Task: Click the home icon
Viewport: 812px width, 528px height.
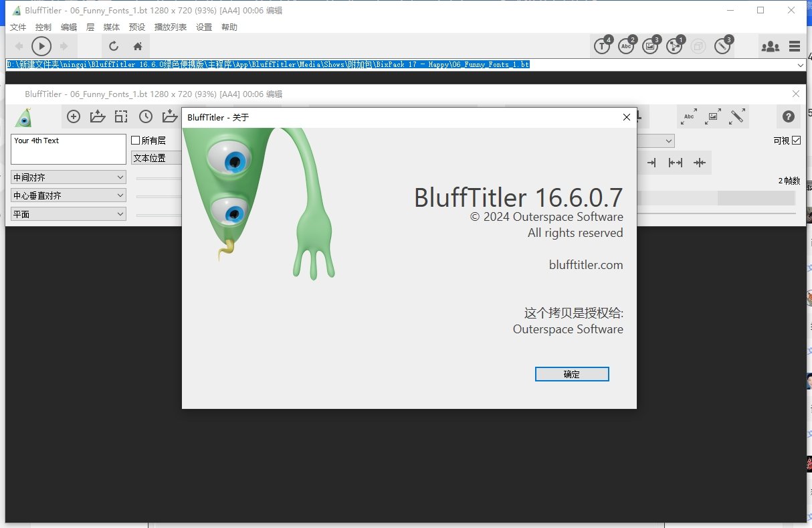Action: point(138,46)
